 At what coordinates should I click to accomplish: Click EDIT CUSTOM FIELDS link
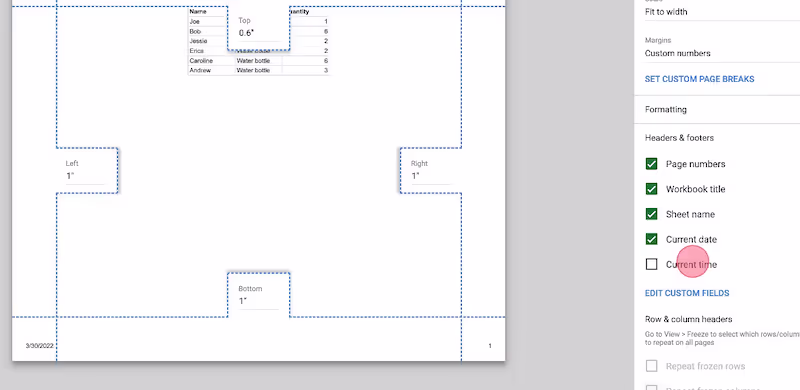click(x=687, y=293)
